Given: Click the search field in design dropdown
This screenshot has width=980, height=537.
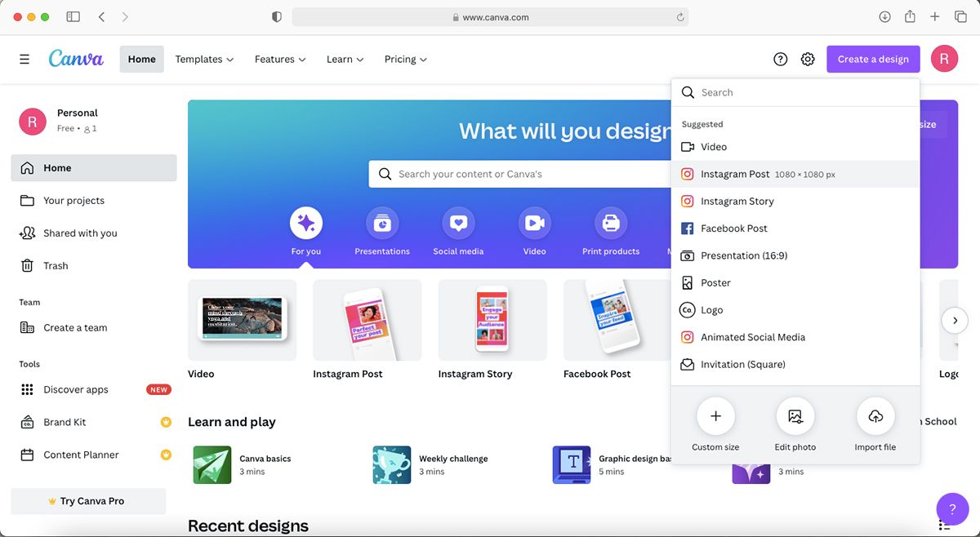Looking at the screenshot, I should click(x=795, y=93).
